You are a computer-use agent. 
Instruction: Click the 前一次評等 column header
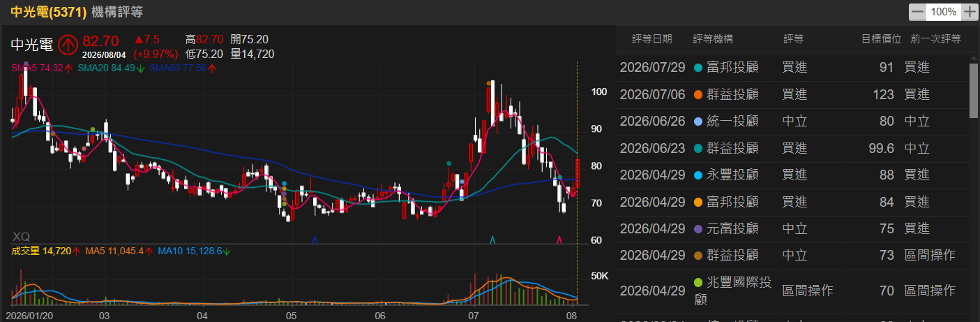(935, 39)
